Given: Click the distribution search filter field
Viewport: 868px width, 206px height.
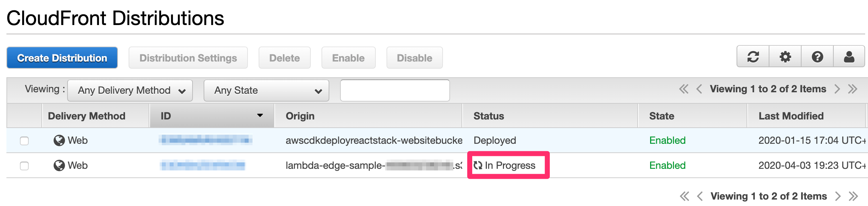Looking at the screenshot, I should click(x=394, y=90).
